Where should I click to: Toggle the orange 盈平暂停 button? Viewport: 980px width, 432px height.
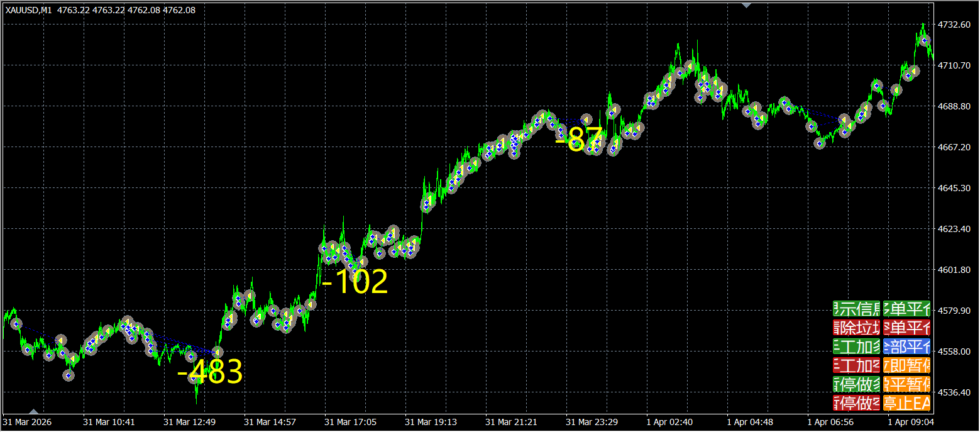pyautogui.click(x=906, y=384)
